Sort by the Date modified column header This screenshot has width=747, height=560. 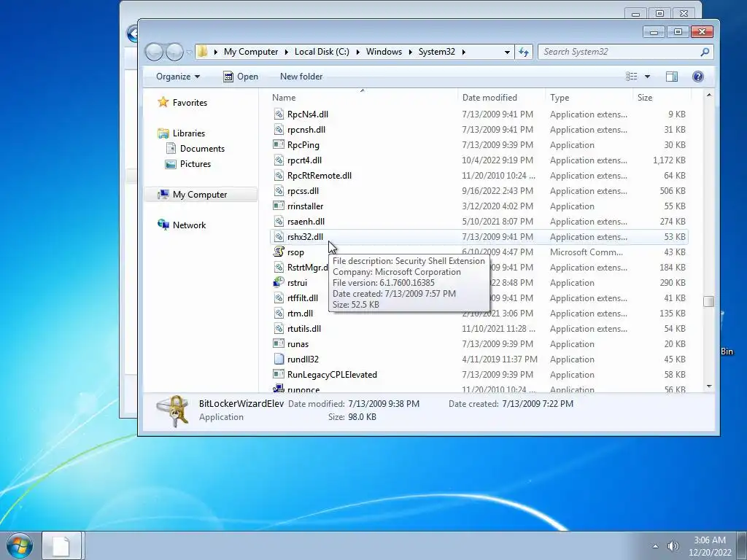coord(501,97)
